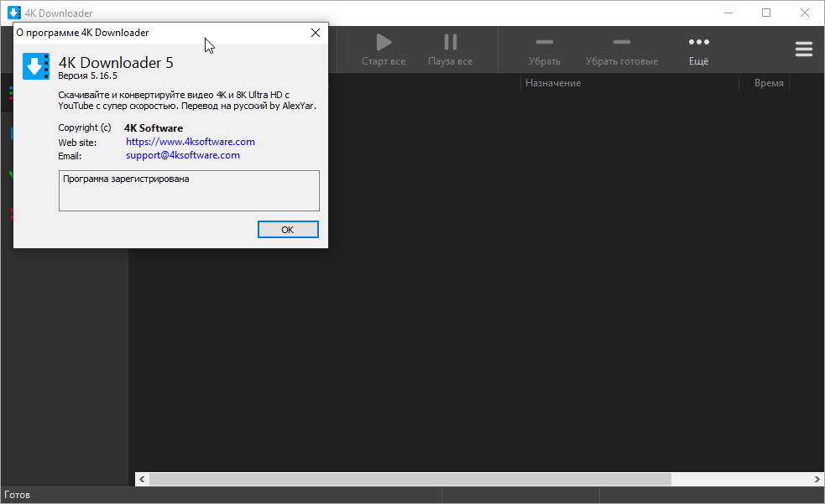Click the horizontal scrollbar left arrow
The height and width of the screenshot is (504, 825).
pyautogui.click(x=142, y=479)
